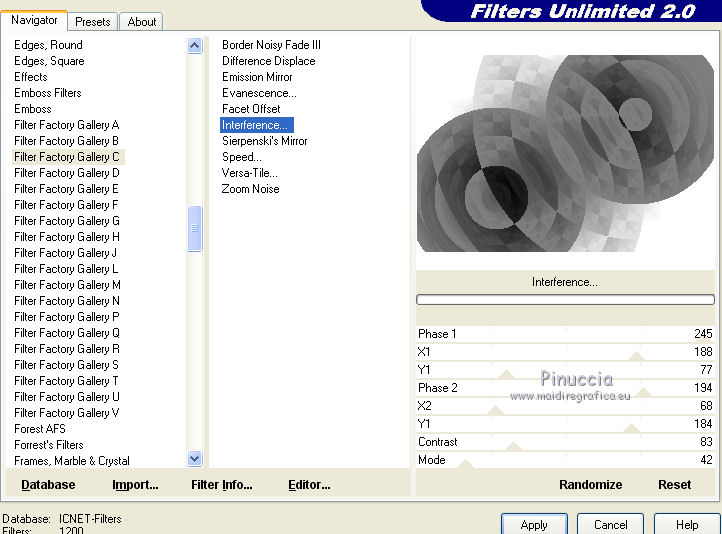Apply the Interference filter

(534, 525)
